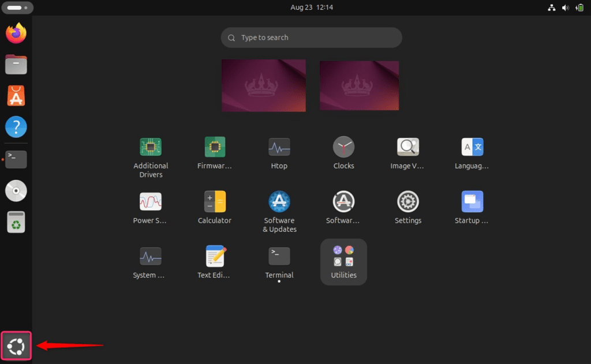The width and height of the screenshot is (591, 364).
Task: Open the Htop application icon
Action: pyautogui.click(x=279, y=147)
